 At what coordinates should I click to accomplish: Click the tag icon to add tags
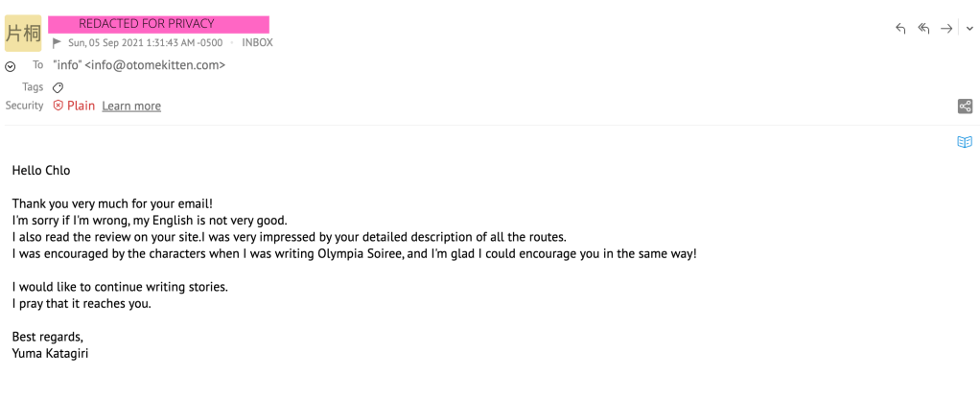[58, 87]
